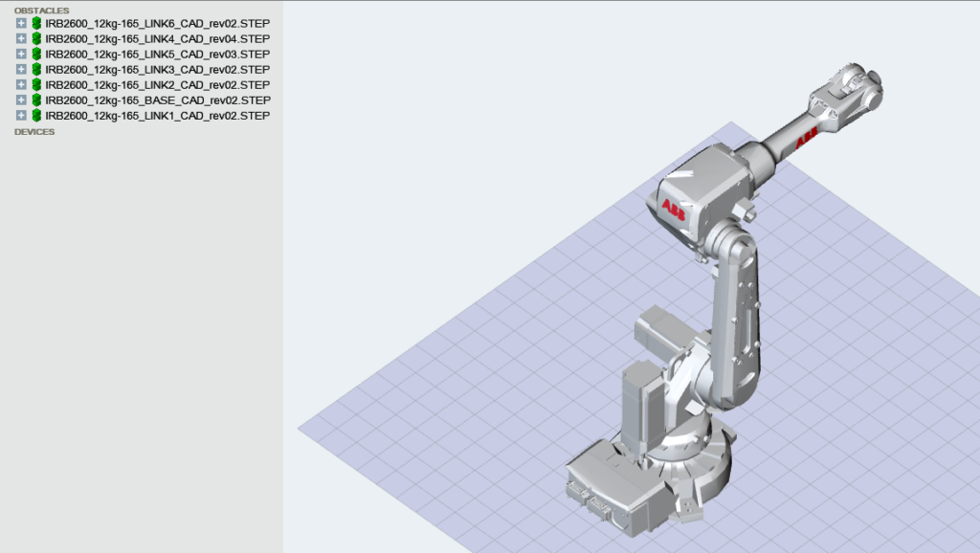
Task: Select IRB2600_12kg-165_LINK4_CAD_rev04.STEP in the tree
Action: (158, 38)
